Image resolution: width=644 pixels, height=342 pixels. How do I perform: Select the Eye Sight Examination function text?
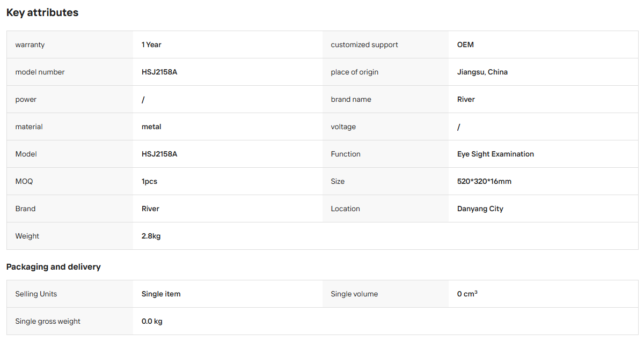(x=495, y=154)
